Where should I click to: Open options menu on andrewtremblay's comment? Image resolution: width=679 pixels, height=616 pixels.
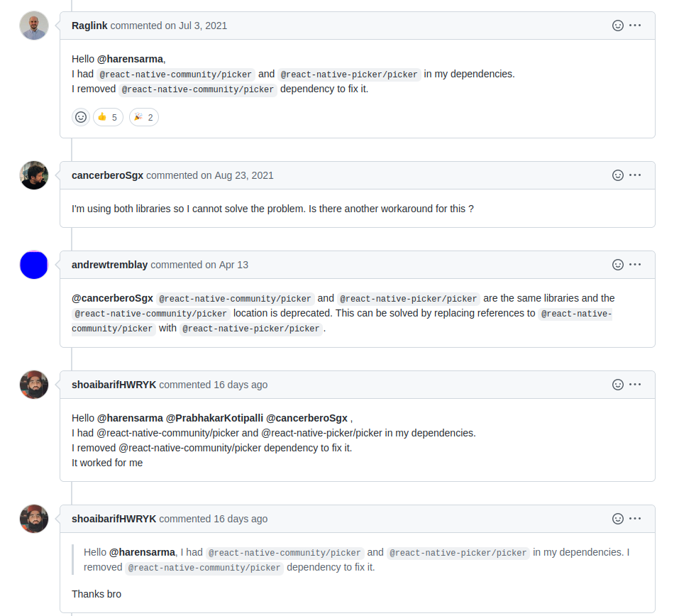click(635, 265)
